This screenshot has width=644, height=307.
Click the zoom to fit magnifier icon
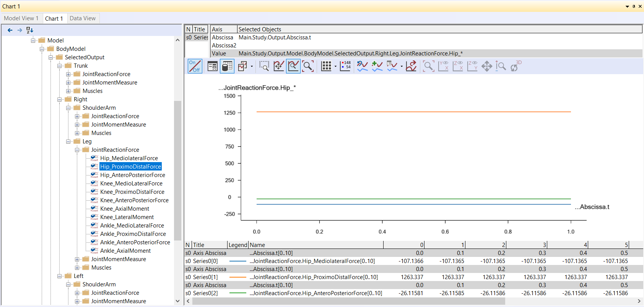308,66
